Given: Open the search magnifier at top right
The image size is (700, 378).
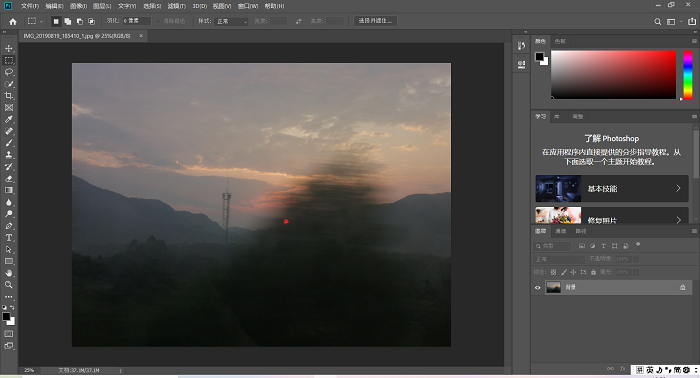Looking at the screenshot, I should (658, 21).
